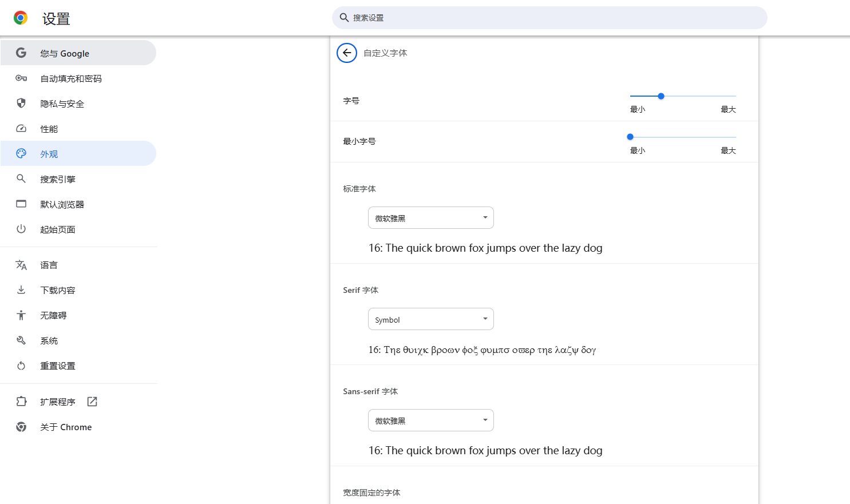Open 关于 Chrome page
Screen dimensions: 850x504
pyautogui.click(x=78, y=427)
